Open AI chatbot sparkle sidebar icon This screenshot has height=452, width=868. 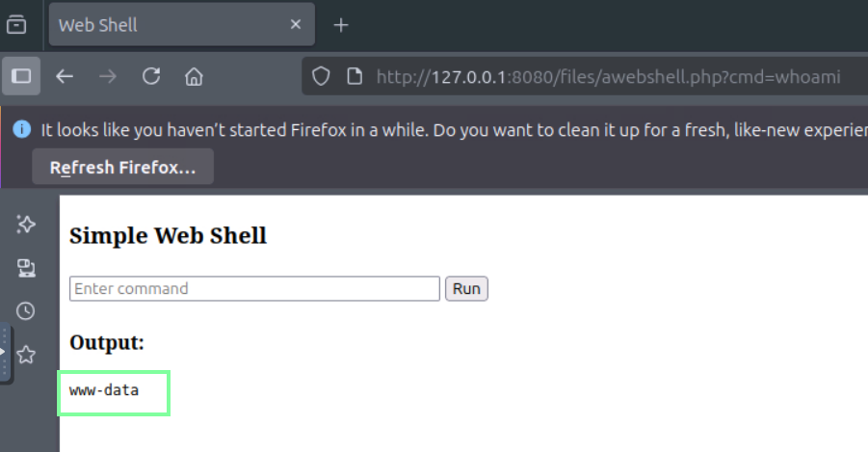26,225
